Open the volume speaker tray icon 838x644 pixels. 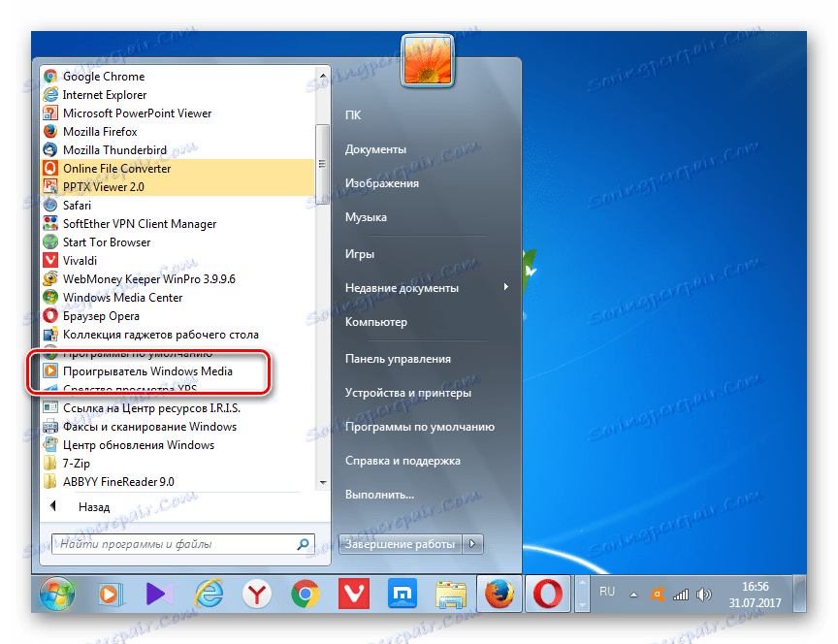pyautogui.click(x=704, y=595)
